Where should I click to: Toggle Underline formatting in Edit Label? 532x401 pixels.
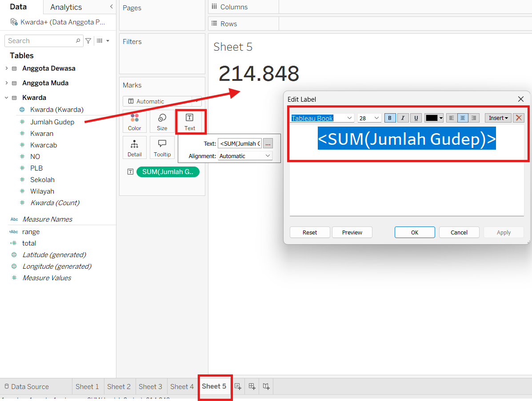coord(416,118)
